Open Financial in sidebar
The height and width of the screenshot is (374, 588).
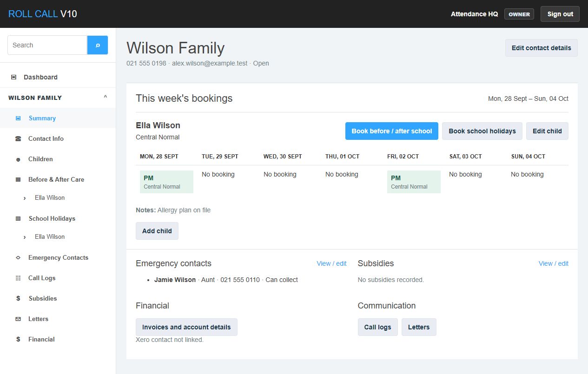(x=58, y=339)
